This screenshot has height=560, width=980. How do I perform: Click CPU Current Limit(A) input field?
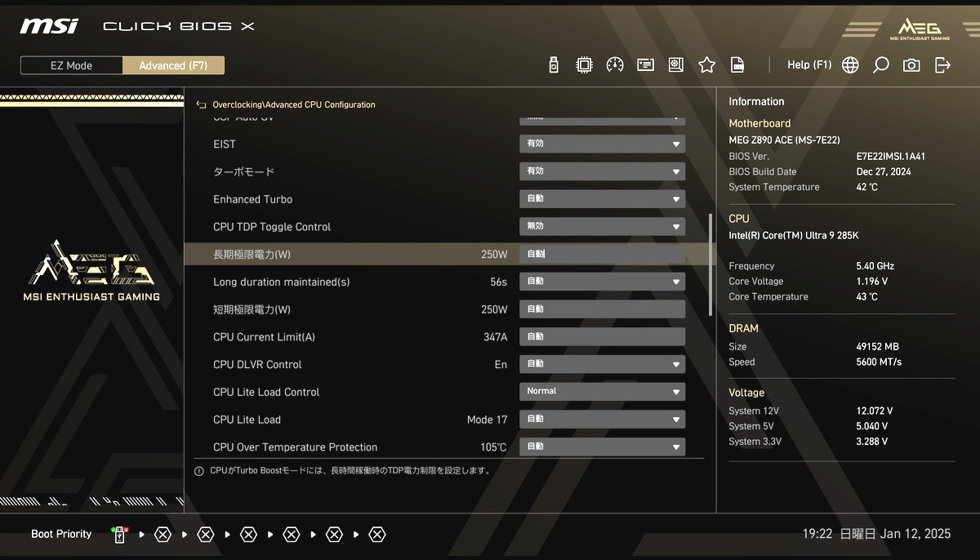602,337
